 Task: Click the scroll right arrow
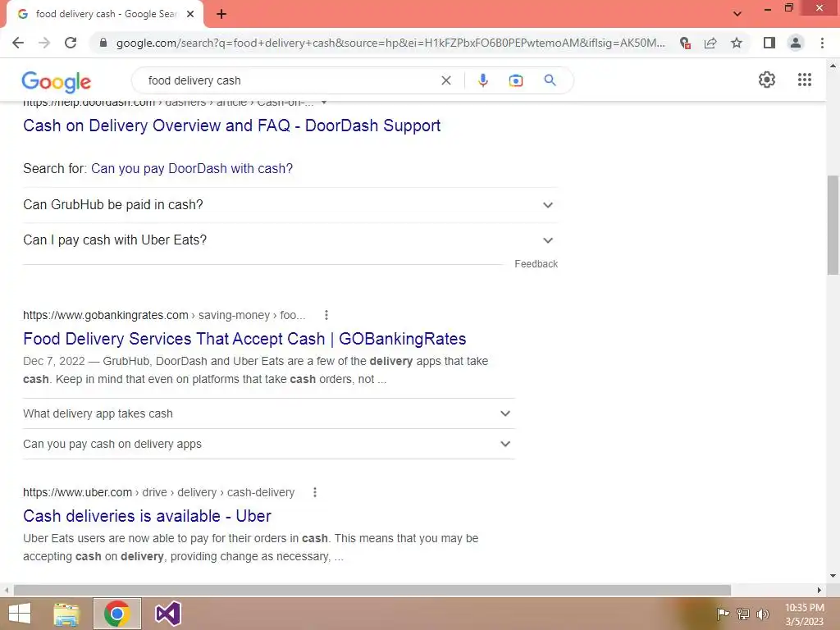(x=819, y=590)
